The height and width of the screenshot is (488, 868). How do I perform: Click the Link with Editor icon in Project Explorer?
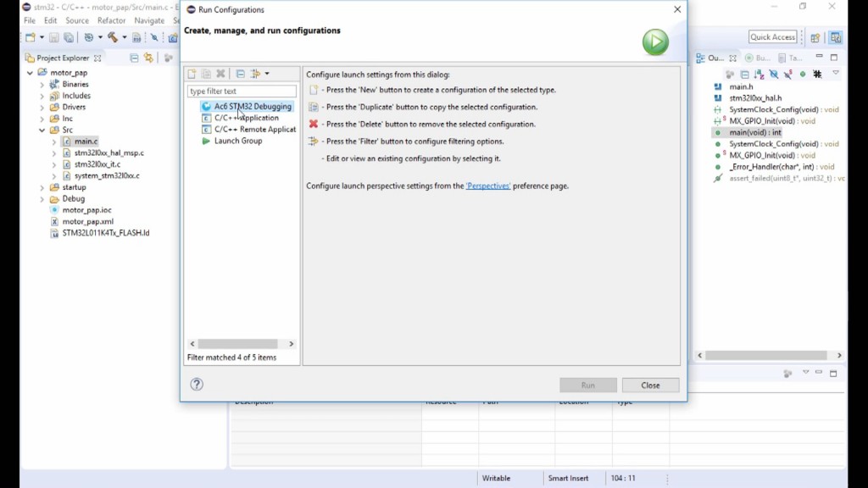[148, 58]
